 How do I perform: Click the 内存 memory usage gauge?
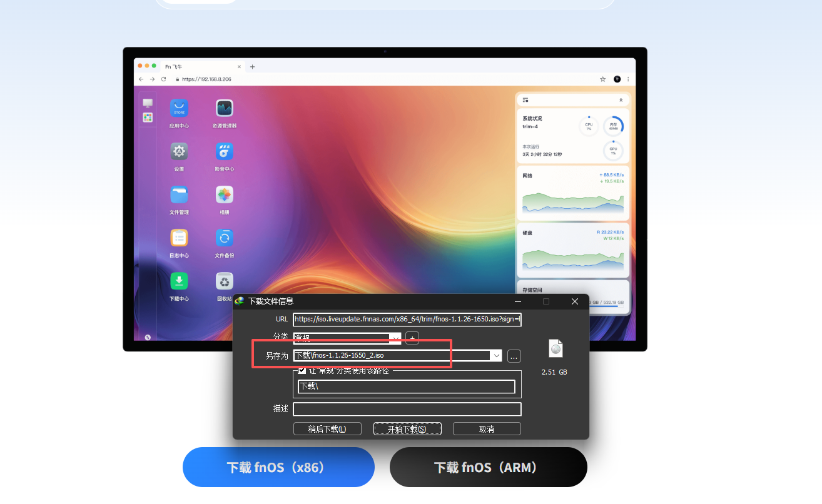click(x=614, y=126)
